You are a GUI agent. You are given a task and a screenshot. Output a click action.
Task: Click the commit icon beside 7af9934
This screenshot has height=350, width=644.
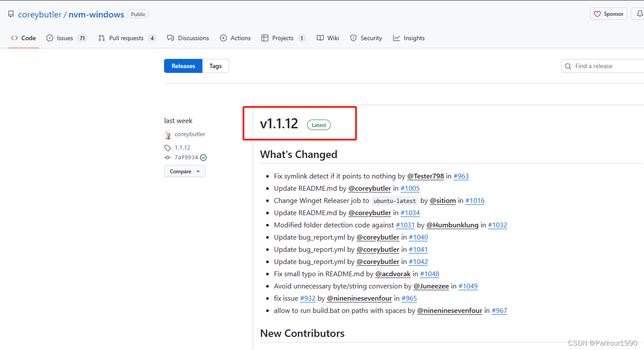pyautogui.click(x=168, y=158)
